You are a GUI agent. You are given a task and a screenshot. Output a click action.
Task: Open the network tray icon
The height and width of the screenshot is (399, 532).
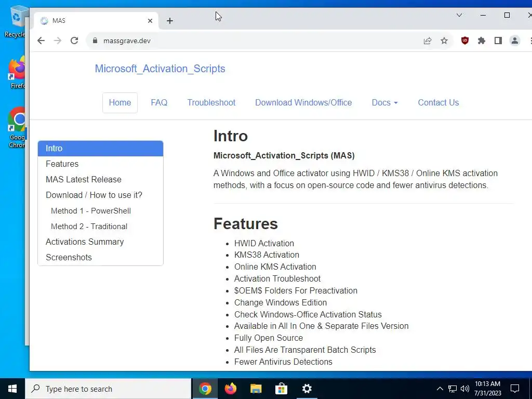point(453,389)
